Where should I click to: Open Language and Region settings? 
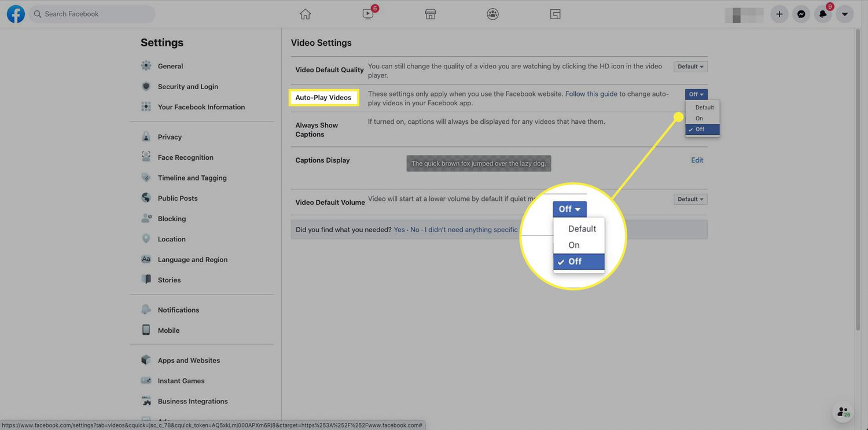pos(193,259)
